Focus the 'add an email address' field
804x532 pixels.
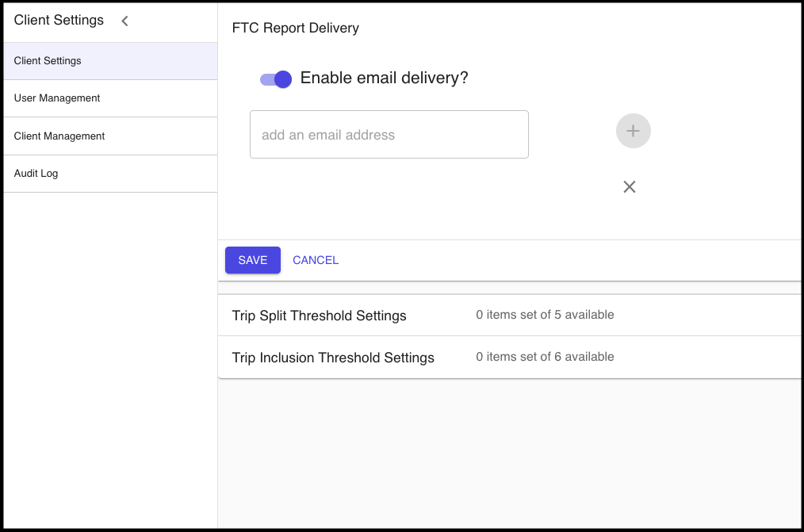point(389,135)
